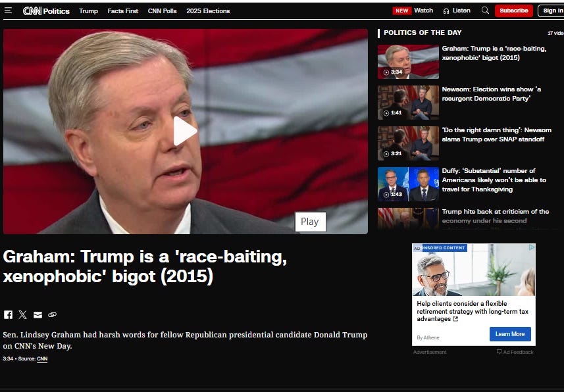The width and height of the screenshot is (564, 392).
Task: Click the Play tooltip button
Action: coord(310,222)
